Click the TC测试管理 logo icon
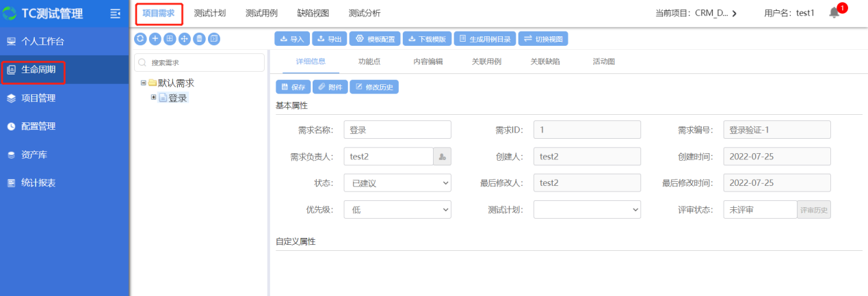The height and width of the screenshot is (296, 868). [x=10, y=13]
